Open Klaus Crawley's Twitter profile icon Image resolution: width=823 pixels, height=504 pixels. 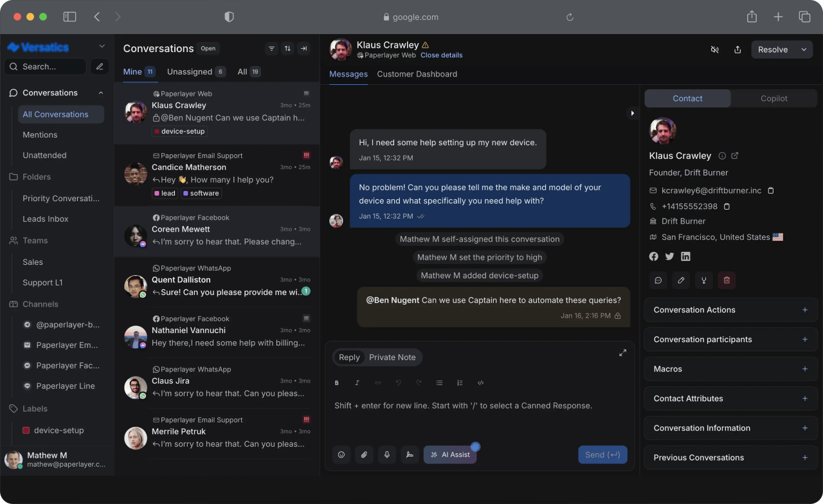pos(670,256)
